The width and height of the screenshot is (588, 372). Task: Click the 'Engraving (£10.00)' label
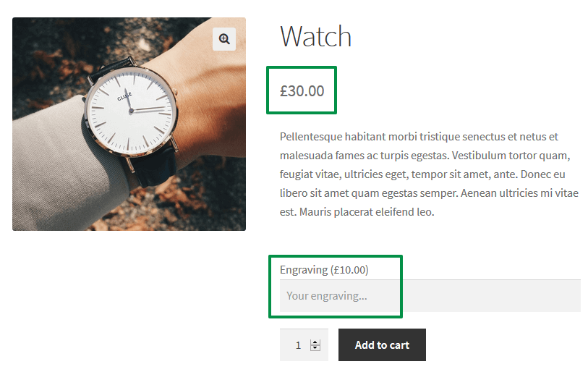(x=324, y=270)
